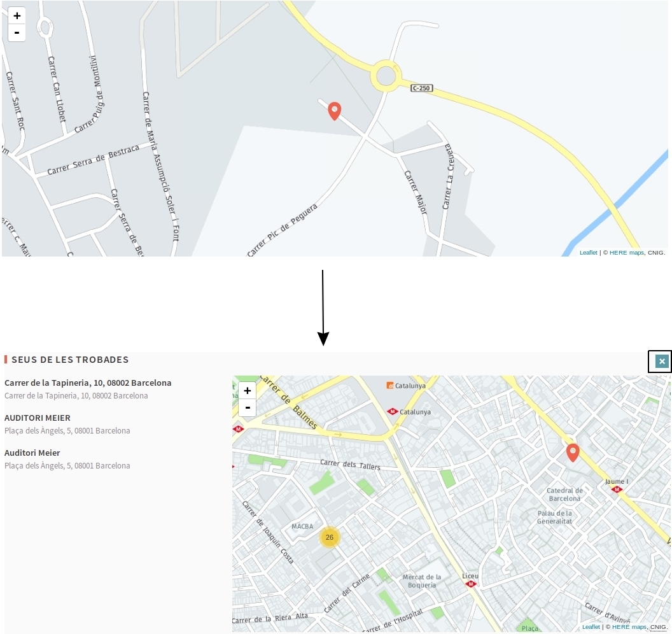
Task: Click the orange Catalunya rail station icon
Action: click(390, 385)
